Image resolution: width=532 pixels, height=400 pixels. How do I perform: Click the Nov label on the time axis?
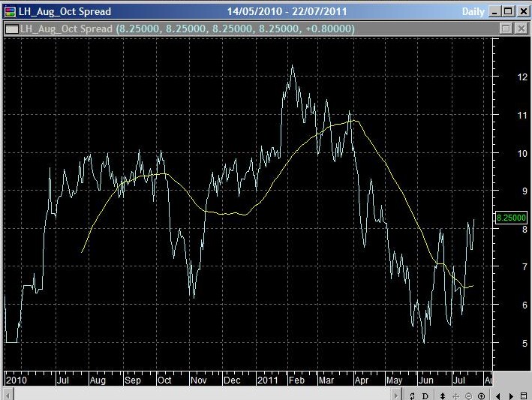coord(199,380)
